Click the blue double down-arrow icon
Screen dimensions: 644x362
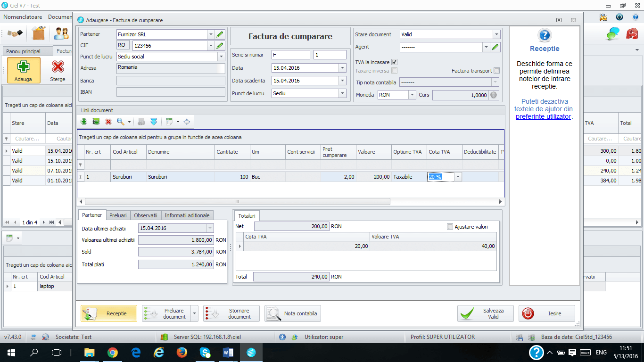coord(154,122)
